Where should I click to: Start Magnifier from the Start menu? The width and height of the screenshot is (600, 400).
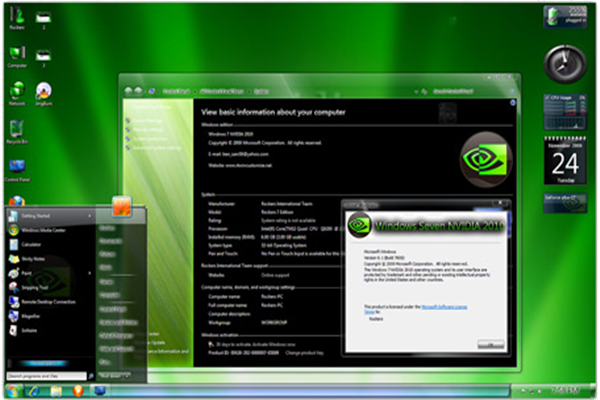tap(51, 316)
